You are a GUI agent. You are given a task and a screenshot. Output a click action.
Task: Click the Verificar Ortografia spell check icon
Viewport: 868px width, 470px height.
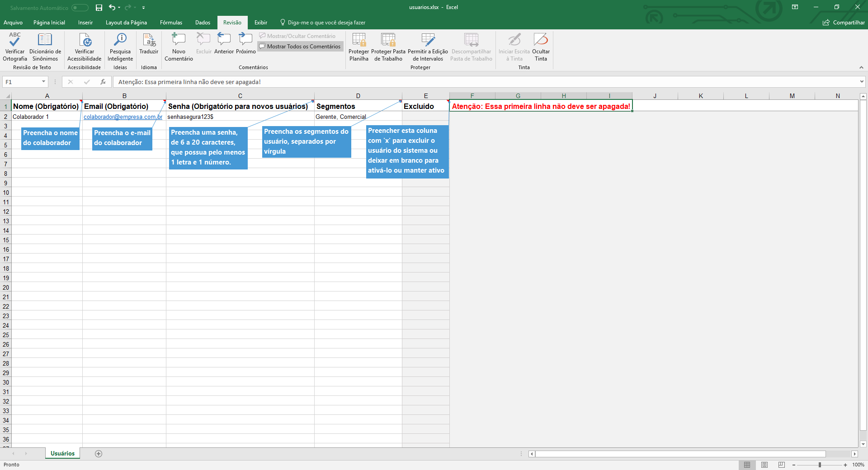(14, 40)
